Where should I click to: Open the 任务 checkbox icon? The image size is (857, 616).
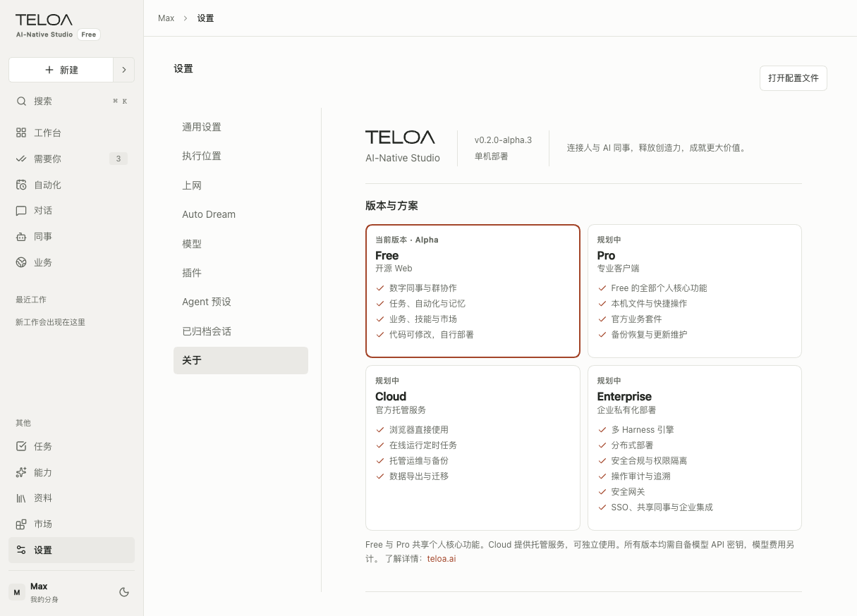tap(21, 446)
